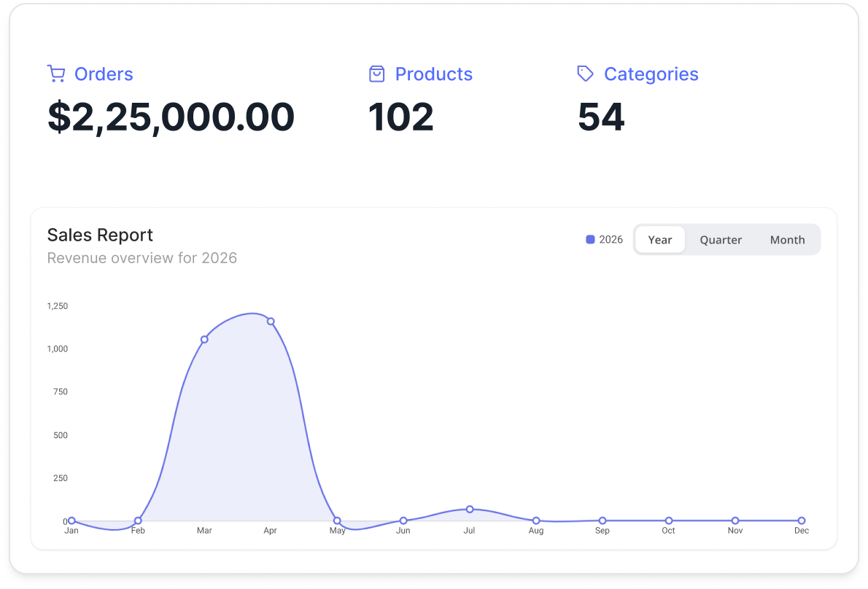The height and width of the screenshot is (589, 868).
Task: Click the $2,25,000.00 orders value
Action: (171, 117)
